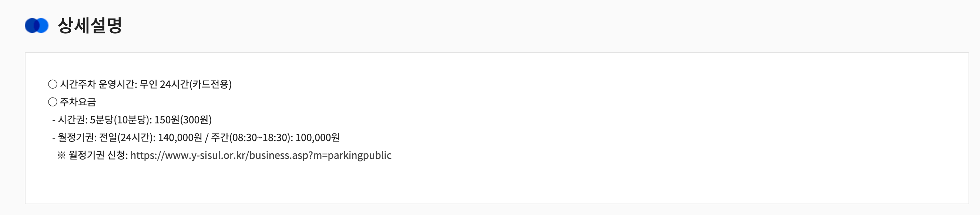Click the ※ reference mark symbol
Viewport: 980px width, 215px height.
tap(61, 155)
